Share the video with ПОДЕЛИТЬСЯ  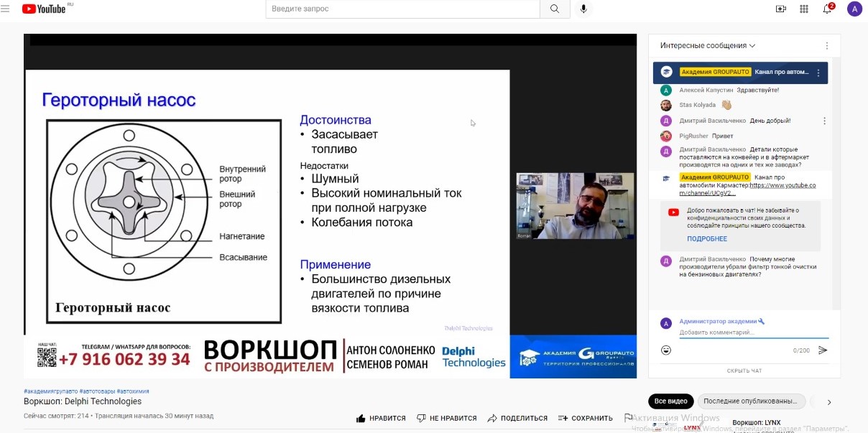pos(517,418)
